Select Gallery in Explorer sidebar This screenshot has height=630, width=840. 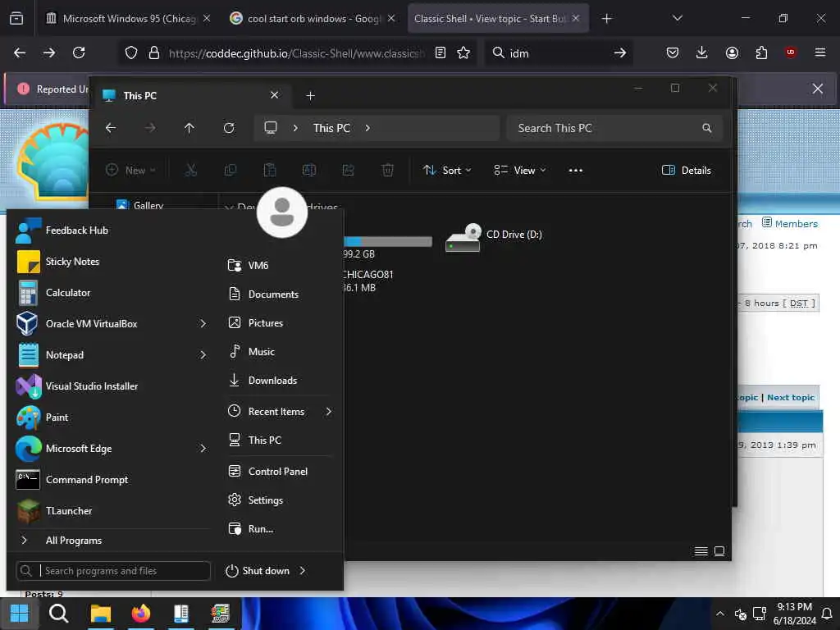(140, 205)
